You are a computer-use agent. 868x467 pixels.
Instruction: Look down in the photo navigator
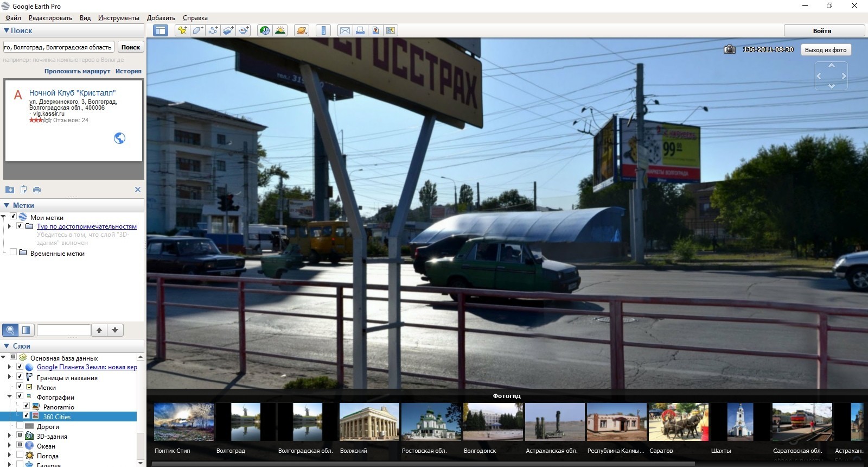click(x=832, y=86)
